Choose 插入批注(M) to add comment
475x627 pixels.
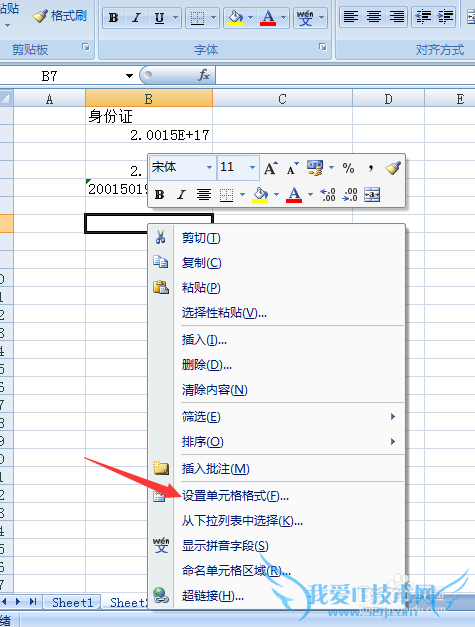[277, 469]
